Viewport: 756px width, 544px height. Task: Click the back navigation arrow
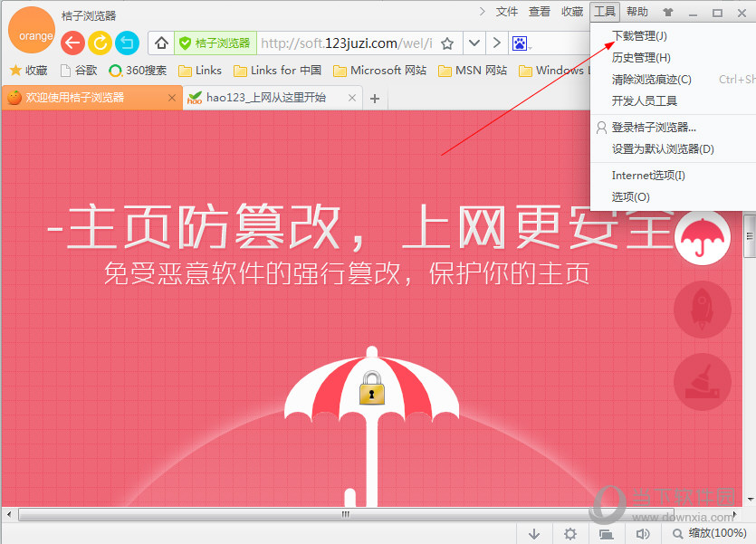(72, 43)
